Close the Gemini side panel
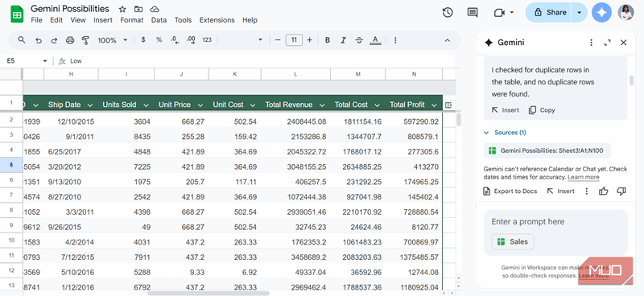This screenshot has height=296, width=644. [623, 43]
